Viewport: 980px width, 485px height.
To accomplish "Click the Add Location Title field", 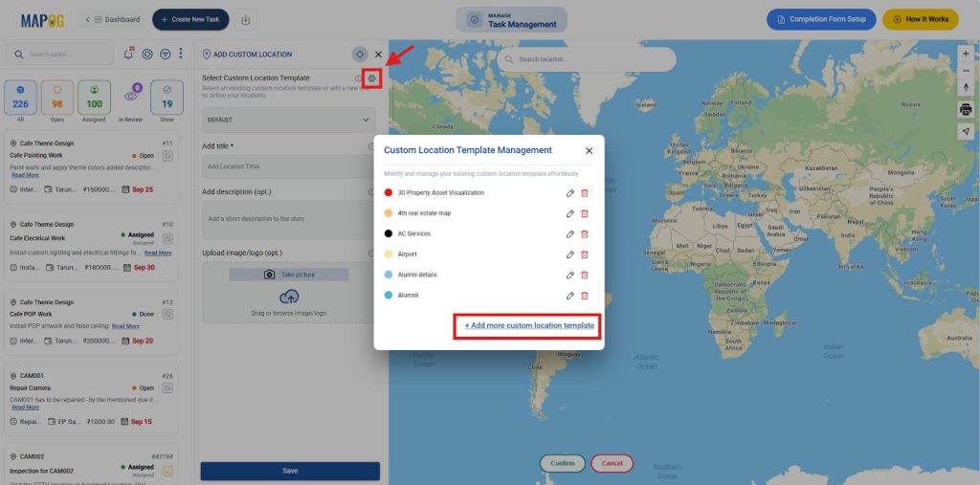I will (288, 166).
